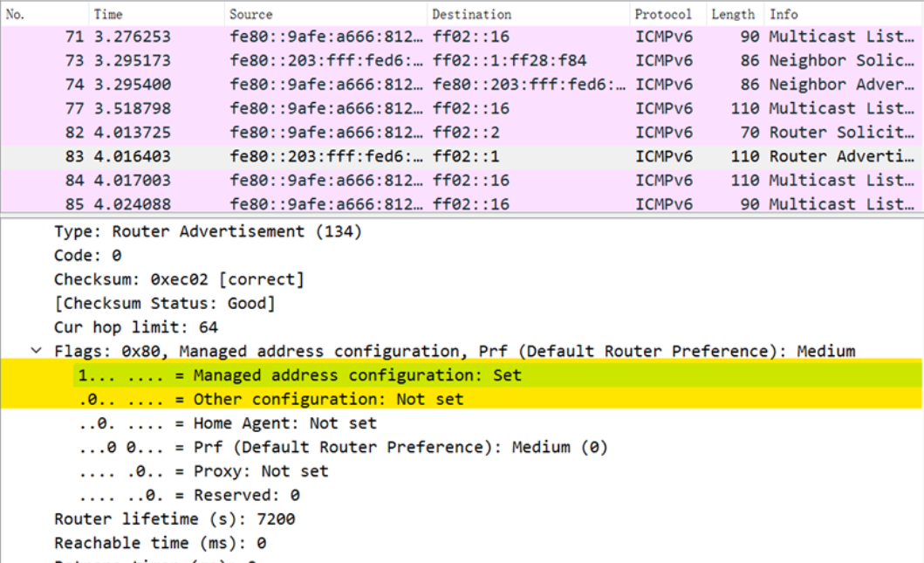Viewport: 924px width, 563px height.
Task: Sort by the Protocol column header
Action: [x=667, y=14]
